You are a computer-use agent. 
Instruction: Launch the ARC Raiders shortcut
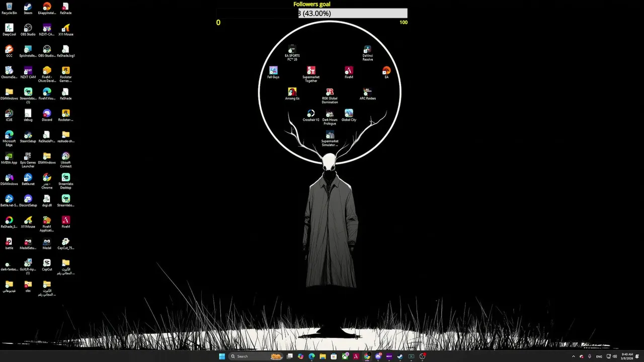tap(368, 94)
